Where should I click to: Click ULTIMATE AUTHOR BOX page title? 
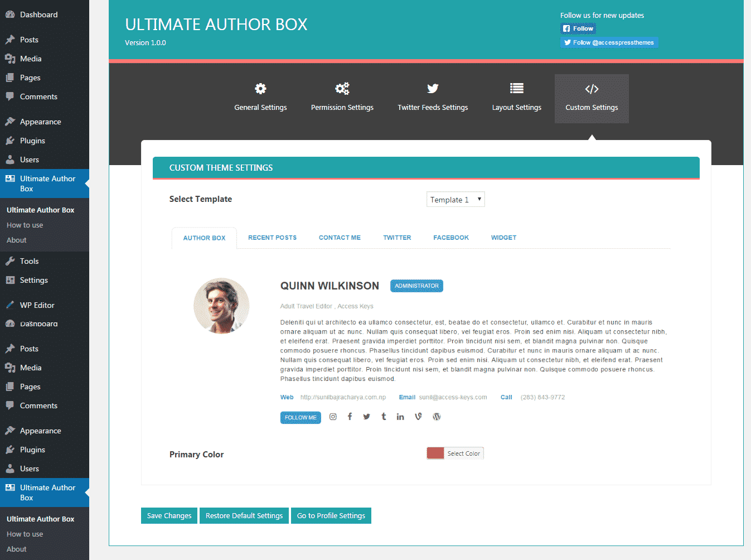point(216,25)
